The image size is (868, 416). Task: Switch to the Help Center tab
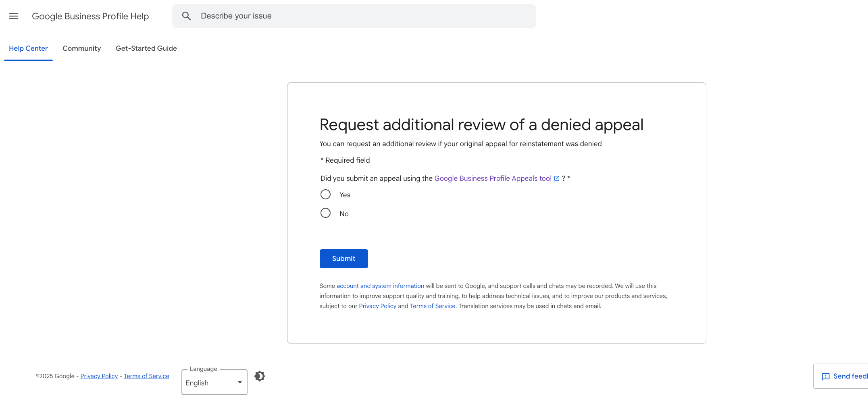coord(28,48)
